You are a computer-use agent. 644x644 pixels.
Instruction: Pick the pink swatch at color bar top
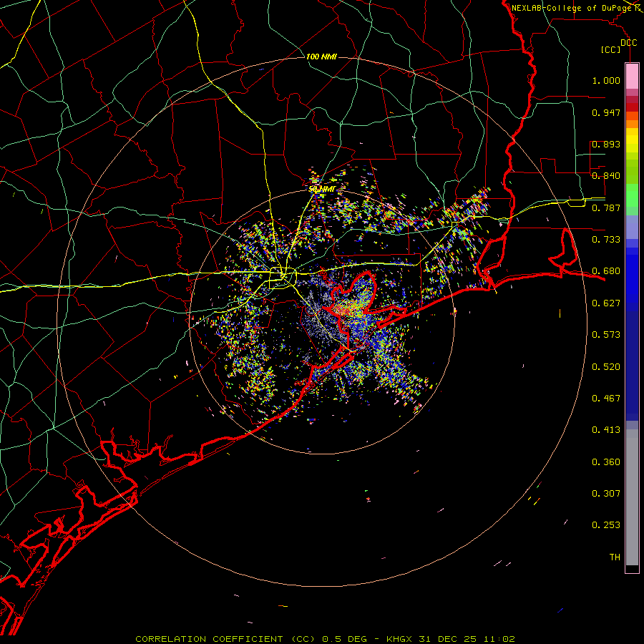[632, 76]
